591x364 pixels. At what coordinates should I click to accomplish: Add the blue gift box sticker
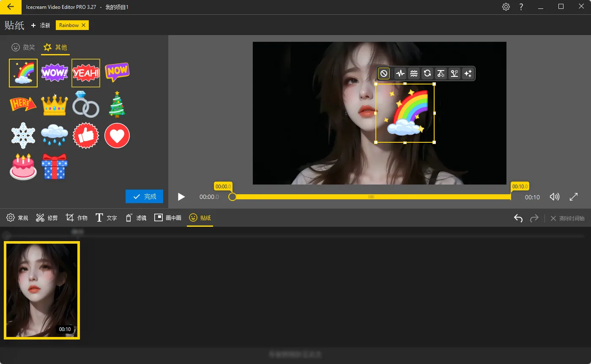pyautogui.click(x=55, y=167)
